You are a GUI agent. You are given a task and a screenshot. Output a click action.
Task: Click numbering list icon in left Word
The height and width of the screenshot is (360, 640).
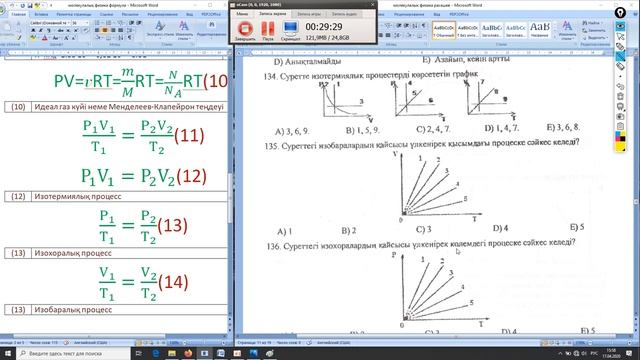point(109,23)
